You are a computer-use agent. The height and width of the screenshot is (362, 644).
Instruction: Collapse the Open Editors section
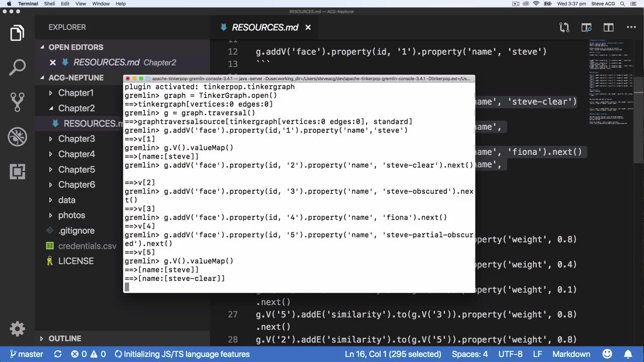click(42, 47)
